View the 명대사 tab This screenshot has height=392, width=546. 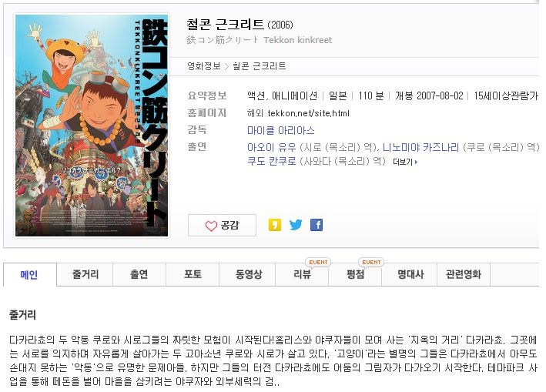tap(410, 274)
